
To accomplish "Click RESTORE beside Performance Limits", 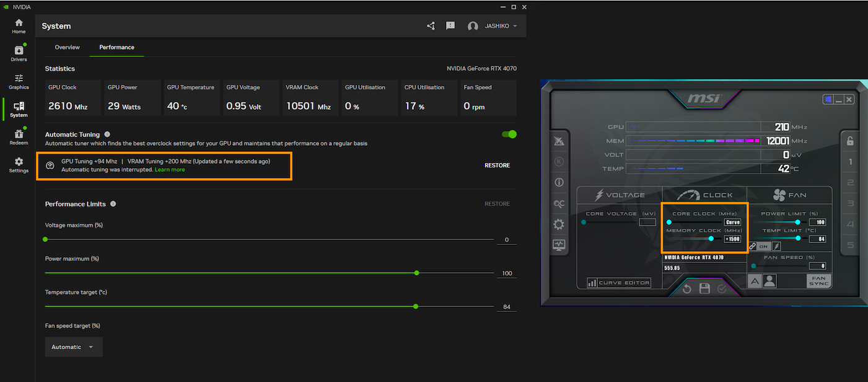I will 497,204.
